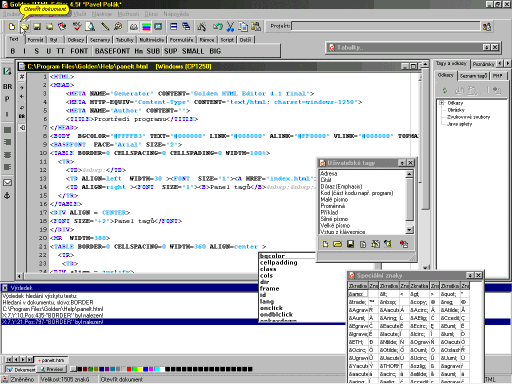Cascade windows using the overlapping windows icon
The width and height of the screenshot is (512, 384).
tap(186, 26)
